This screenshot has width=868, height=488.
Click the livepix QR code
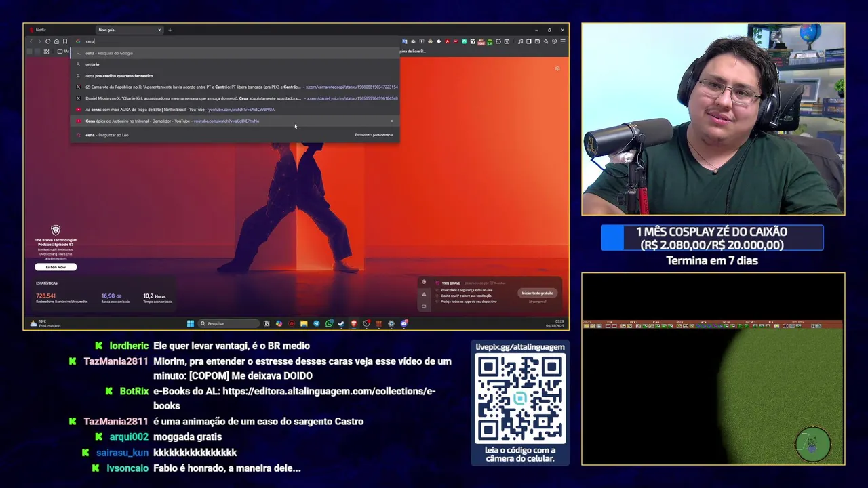(520, 399)
